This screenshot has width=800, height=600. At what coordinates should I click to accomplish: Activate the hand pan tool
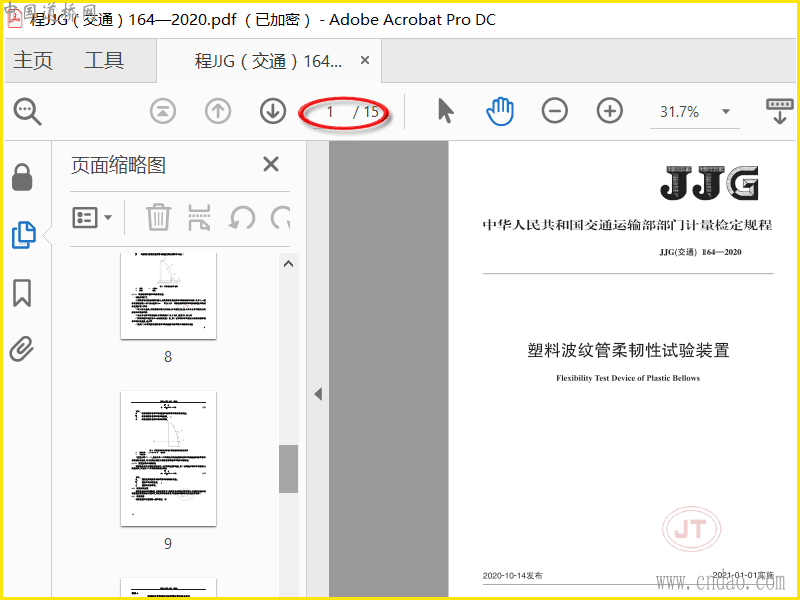click(x=500, y=111)
